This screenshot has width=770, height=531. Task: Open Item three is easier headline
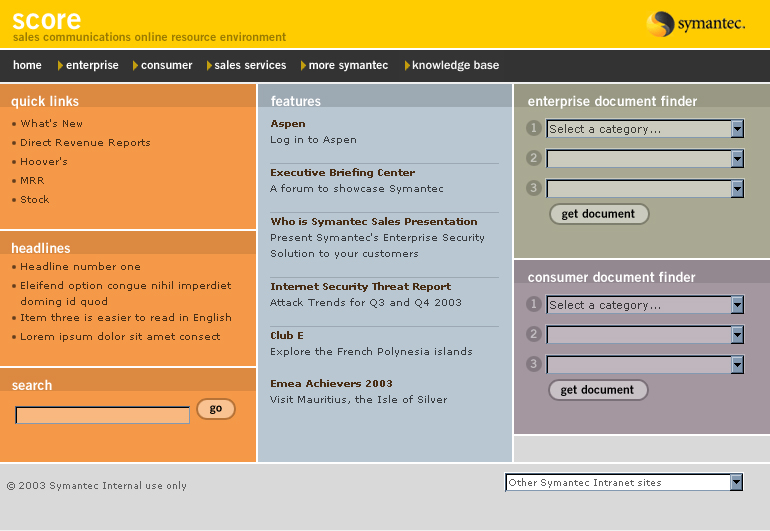pyautogui.click(x=126, y=317)
